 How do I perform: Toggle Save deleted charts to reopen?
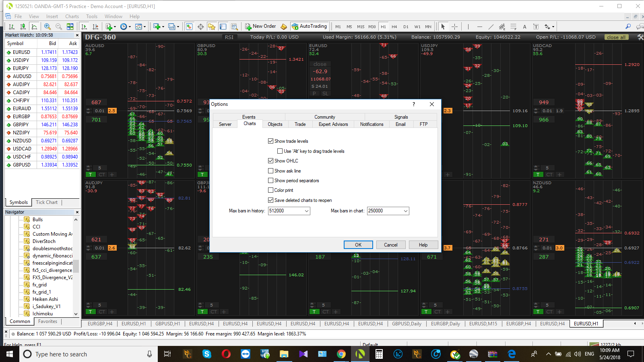point(270,200)
